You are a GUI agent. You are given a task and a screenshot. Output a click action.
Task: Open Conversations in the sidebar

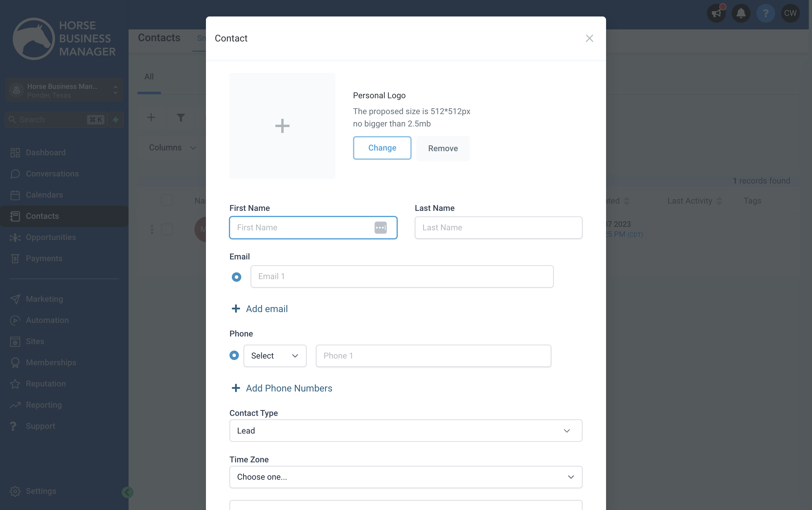64,174
